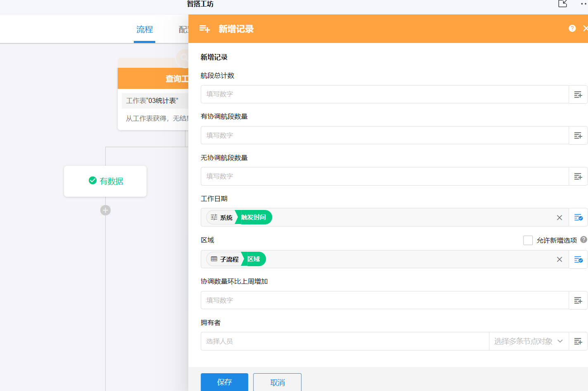Viewport: 588px width, 391px height.
Task: Switch to the 流程 tab
Action: (145, 29)
